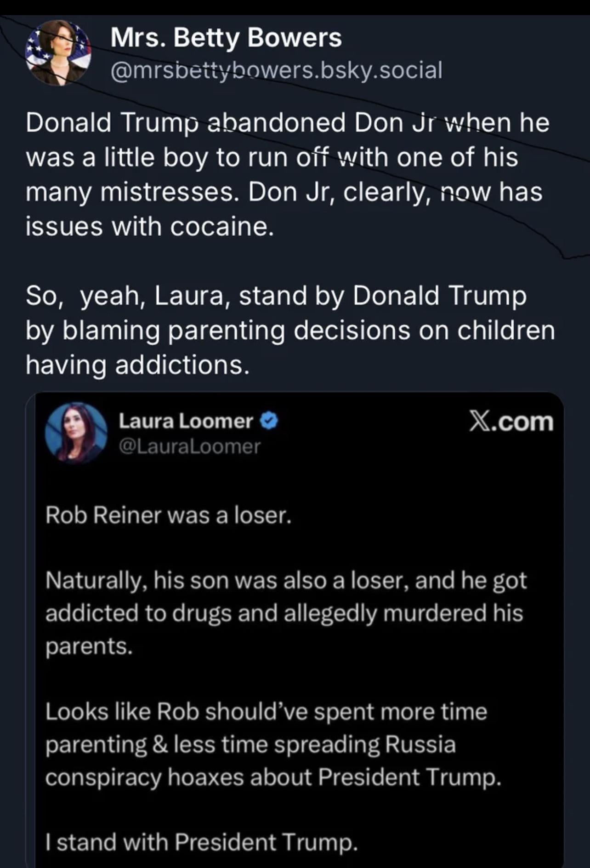Click the Laura Loomer display name

(x=186, y=421)
